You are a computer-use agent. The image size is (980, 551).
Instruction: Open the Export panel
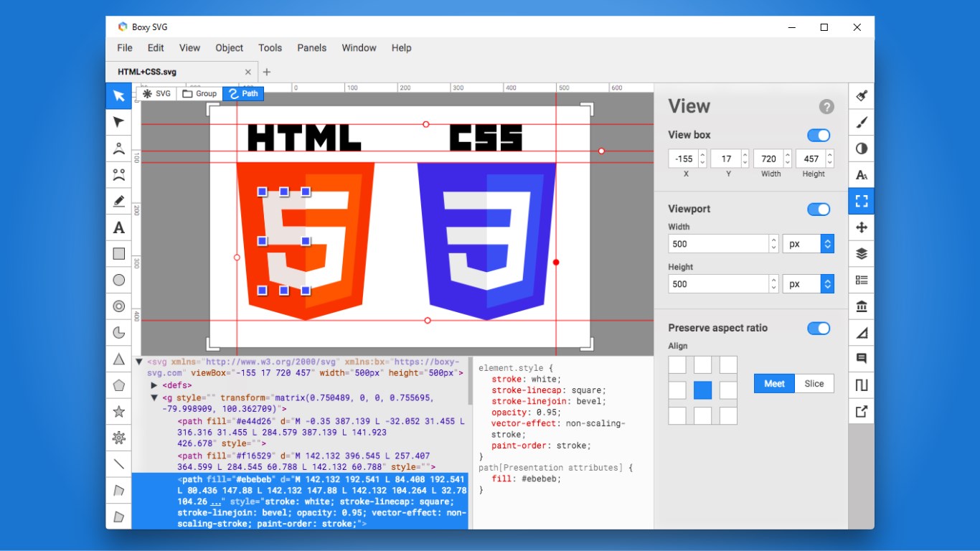tap(861, 411)
